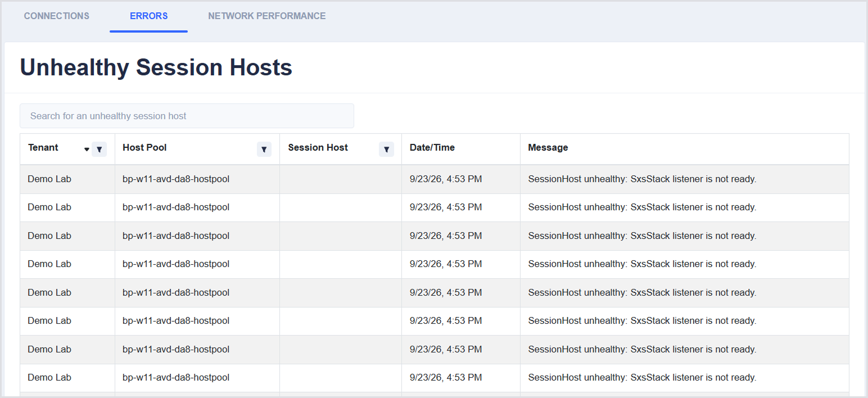Click the first row's 9/23/26, 4:53 PM timestamp

pos(446,179)
